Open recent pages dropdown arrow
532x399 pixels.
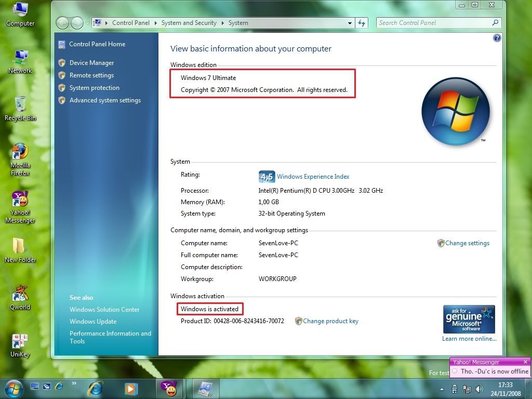click(87, 23)
